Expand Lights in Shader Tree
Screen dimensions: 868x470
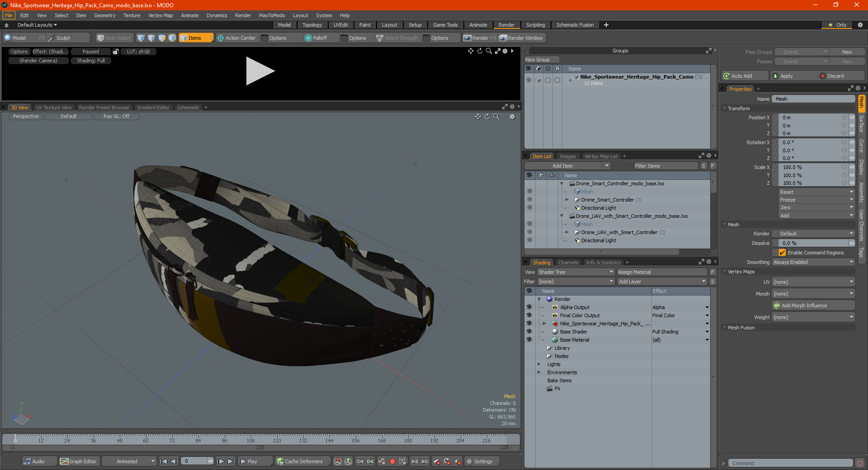[539, 364]
